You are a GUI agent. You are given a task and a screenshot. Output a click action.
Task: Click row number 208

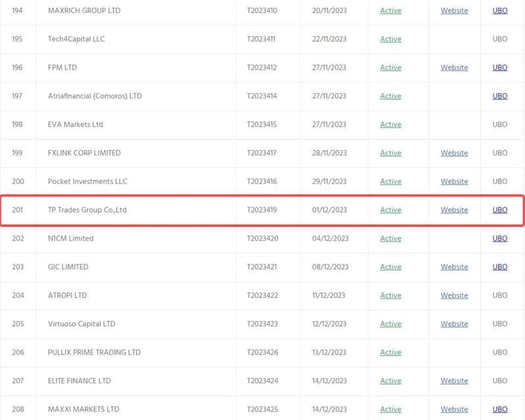point(18,409)
